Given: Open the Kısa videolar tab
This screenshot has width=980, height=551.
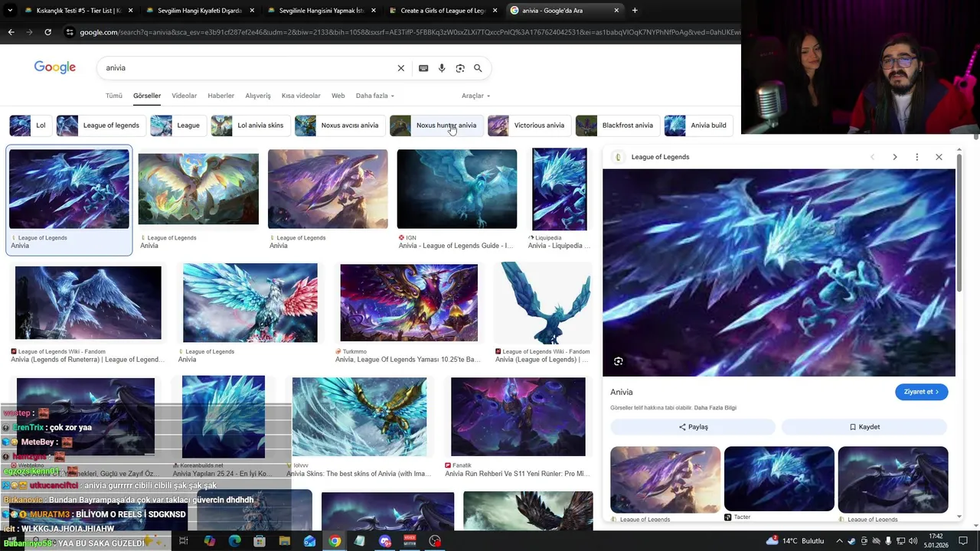Looking at the screenshot, I should [301, 96].
